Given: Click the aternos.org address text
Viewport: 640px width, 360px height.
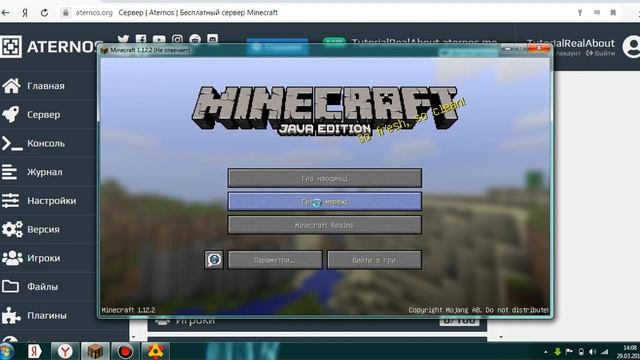Looking at the screenshot, I should [x=94, y=13].
